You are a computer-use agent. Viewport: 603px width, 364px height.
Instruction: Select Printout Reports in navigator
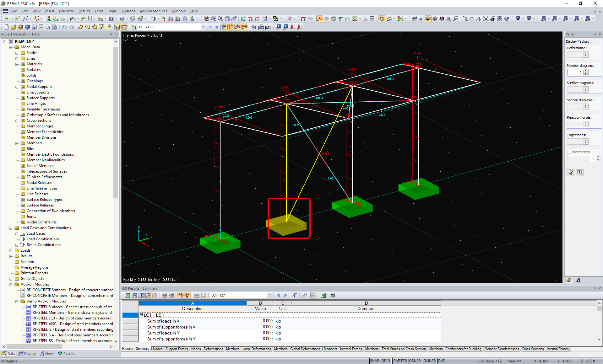click(x=34, y=273)
